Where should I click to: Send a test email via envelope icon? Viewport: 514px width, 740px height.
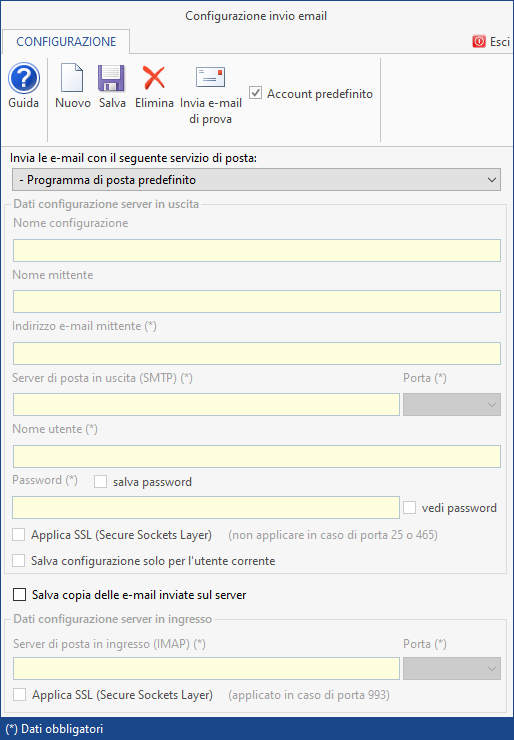click(211, 77)
